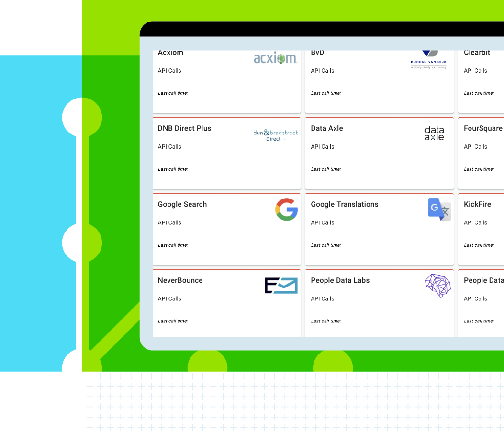Click API Calls in BvD card
Image resolution: width=504 pixels, height=431 pixels.
(323, 71)
